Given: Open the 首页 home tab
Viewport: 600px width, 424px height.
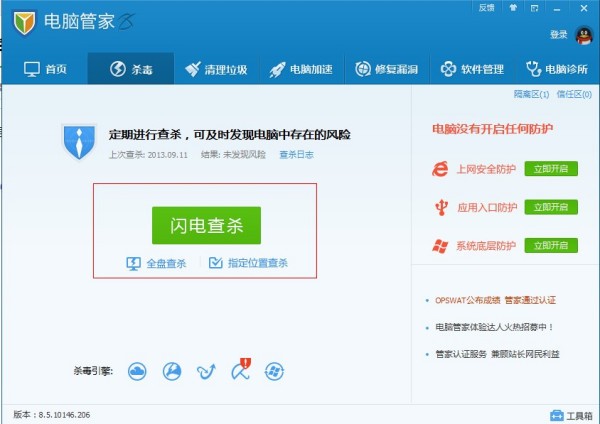Looking at the screenshot, I should point(45,69).
